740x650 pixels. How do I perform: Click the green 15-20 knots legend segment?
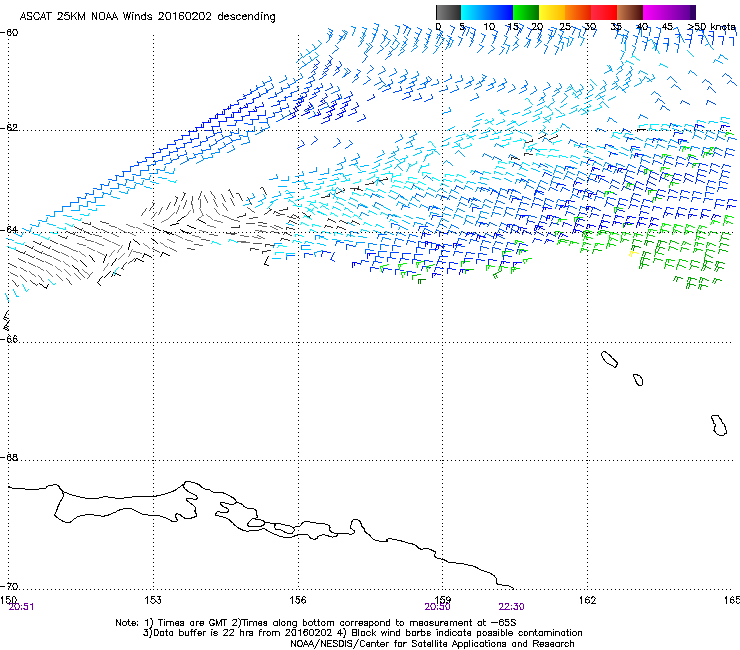526,12
